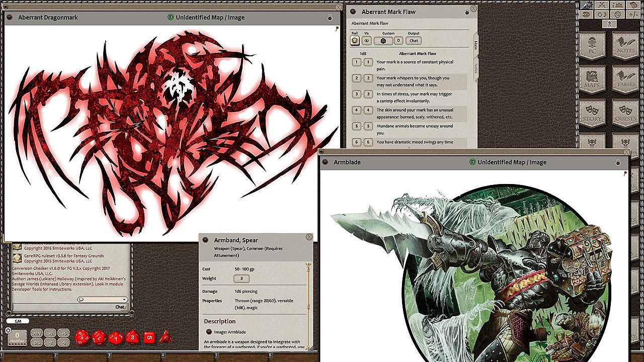Screen dimensions: 644x362
Task: Click the GM speaker label
Action: point(18,321)
